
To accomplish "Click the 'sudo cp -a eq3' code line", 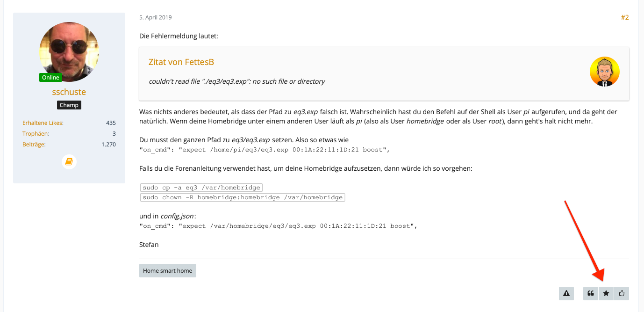I will coord(201,188).
